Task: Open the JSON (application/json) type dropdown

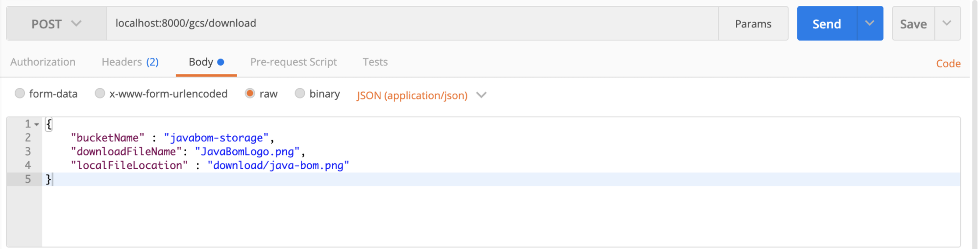Action: pyautogui.click(x=421, y=95)
